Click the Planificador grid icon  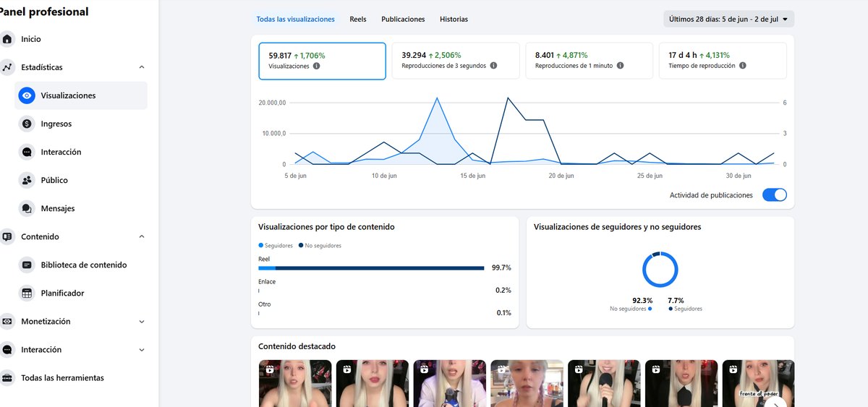27,293
